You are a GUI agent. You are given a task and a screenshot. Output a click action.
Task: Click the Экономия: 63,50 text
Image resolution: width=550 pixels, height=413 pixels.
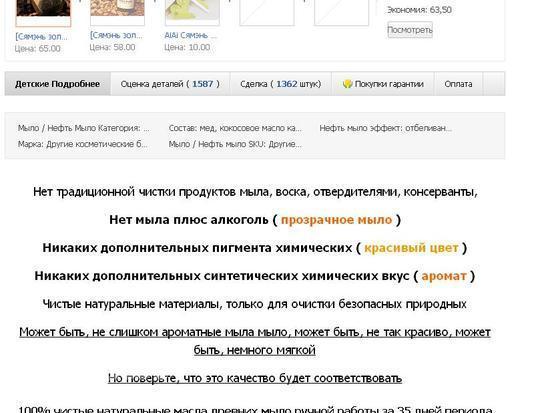419,10
